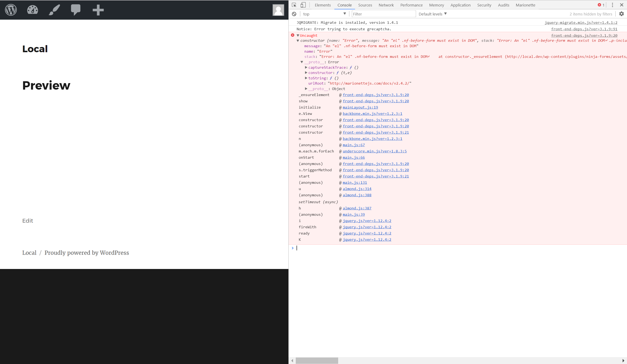Toggle the device toolbar icon
This screenshot has width=627, height=364.
pos(303,5)
